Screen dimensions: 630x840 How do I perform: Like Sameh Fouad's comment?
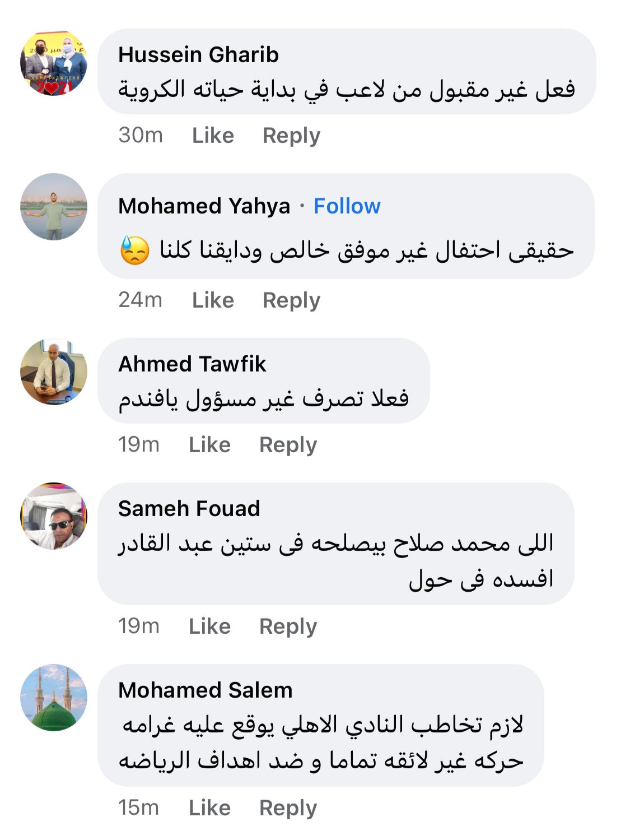tap(209, 626)
